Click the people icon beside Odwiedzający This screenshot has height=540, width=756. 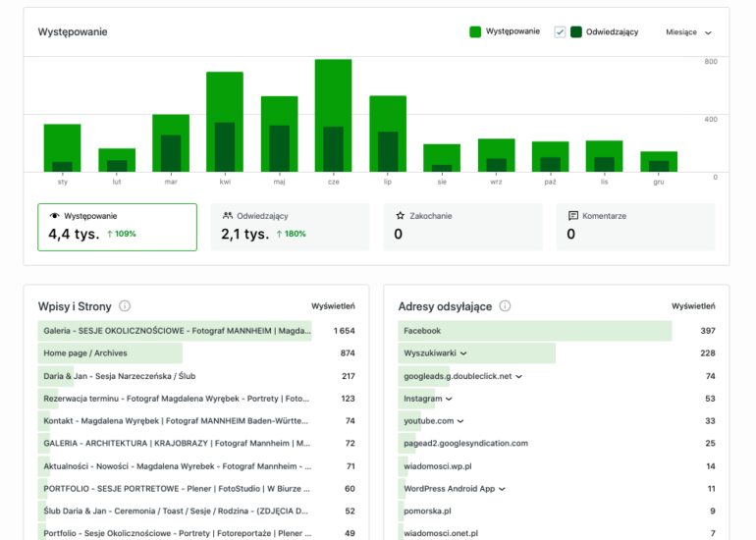coord(228,215)
